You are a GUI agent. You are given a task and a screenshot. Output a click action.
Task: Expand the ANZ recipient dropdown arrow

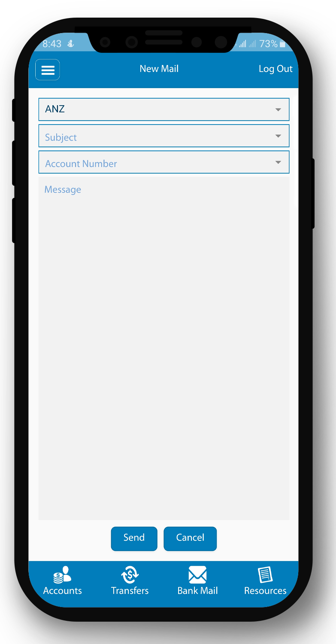[x=278, y=110]
